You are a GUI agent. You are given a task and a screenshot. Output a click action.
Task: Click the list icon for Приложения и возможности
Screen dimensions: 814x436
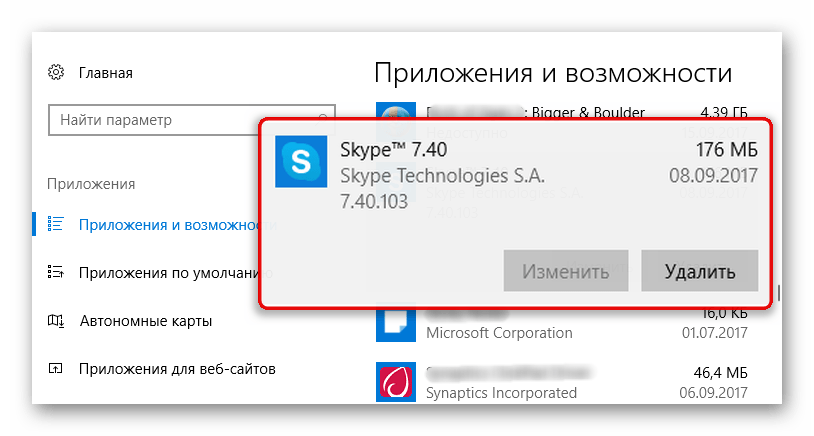pyautogui.click(x=56, y=225)
